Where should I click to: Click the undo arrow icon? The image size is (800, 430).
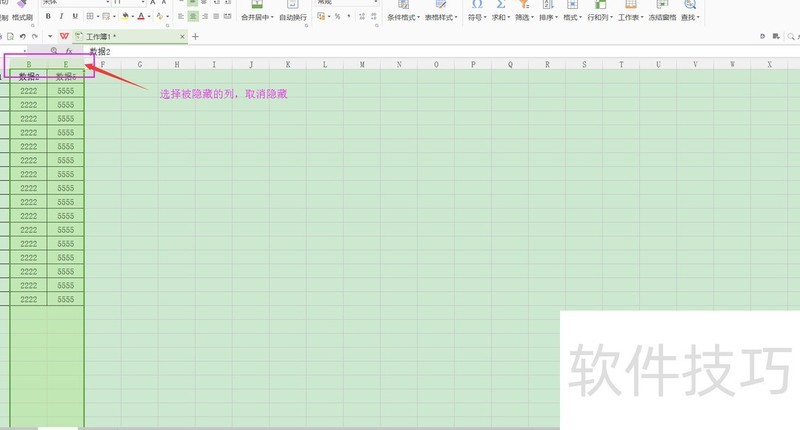(22, 37)
